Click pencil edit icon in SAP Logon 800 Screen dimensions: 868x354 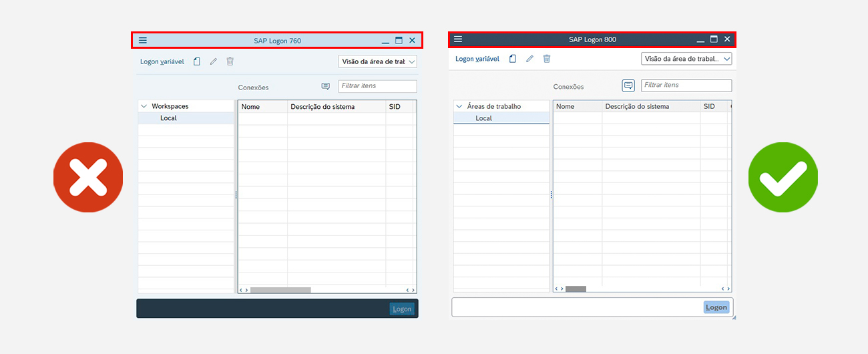tap(529, 59)
